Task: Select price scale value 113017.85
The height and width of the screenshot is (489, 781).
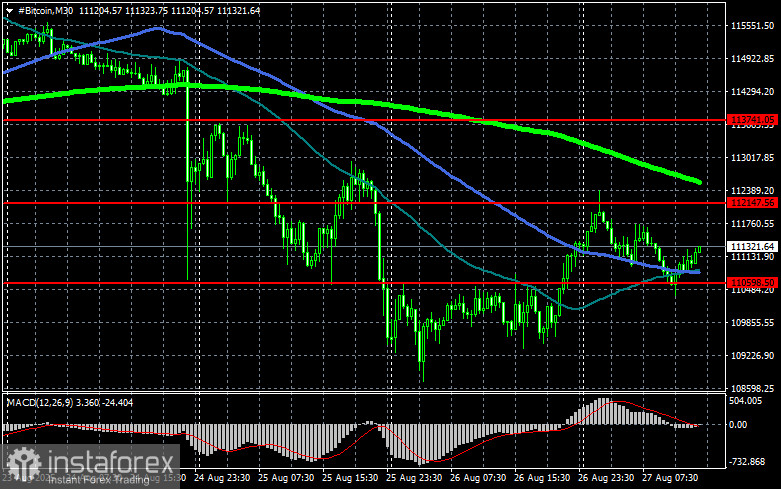Action: click(x=752, y=158)
